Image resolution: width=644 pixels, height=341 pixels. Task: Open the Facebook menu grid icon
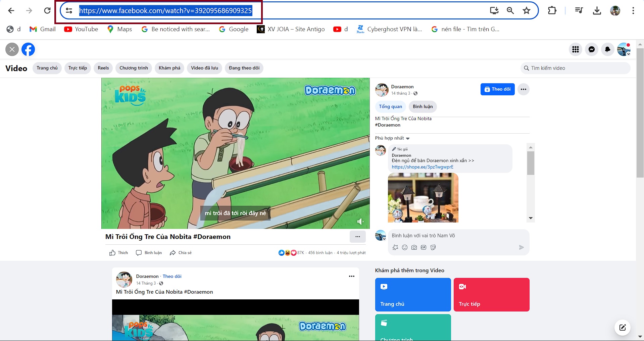pos(576,49)
